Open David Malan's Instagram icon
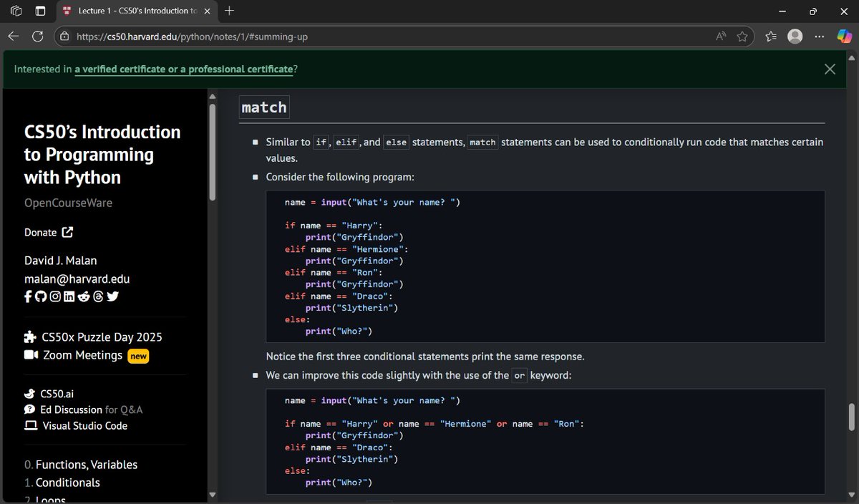 tap(55, 297)
